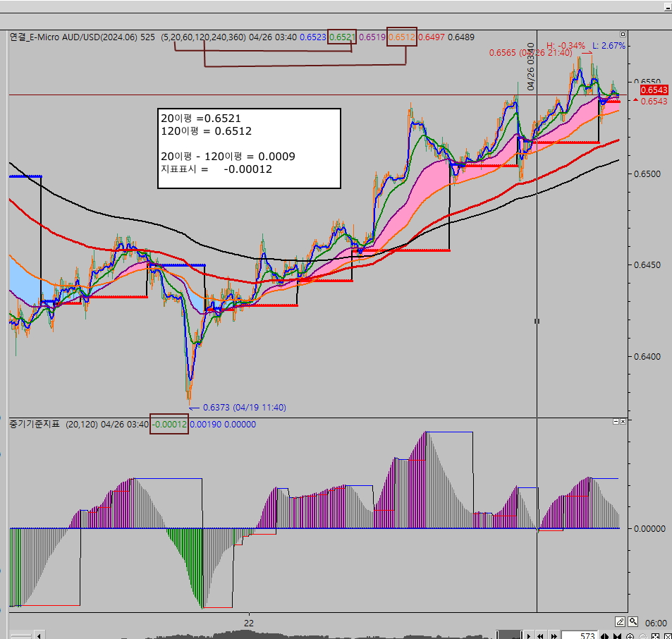Click the fast-forward double-right arrow button
This screenshot has height=639, width=672.
552,636
